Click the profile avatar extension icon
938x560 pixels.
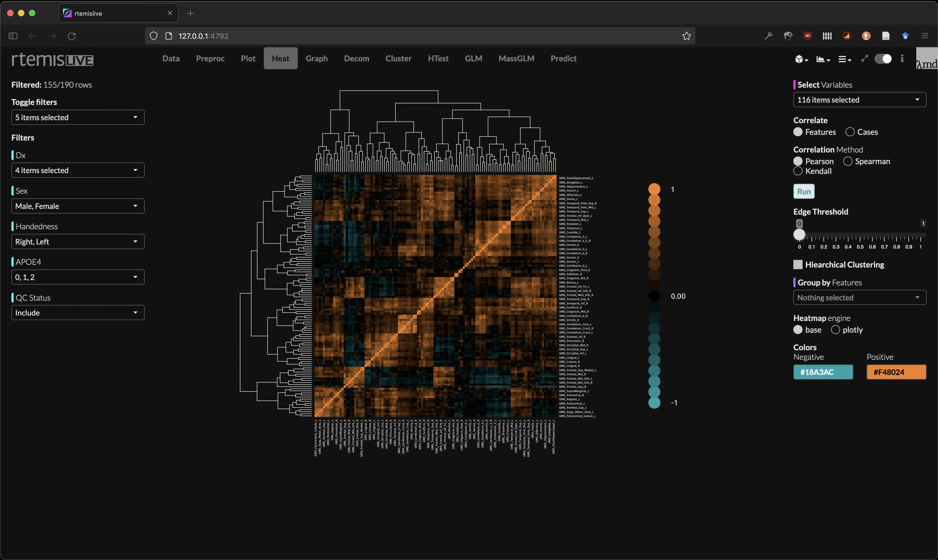(788, 36)
